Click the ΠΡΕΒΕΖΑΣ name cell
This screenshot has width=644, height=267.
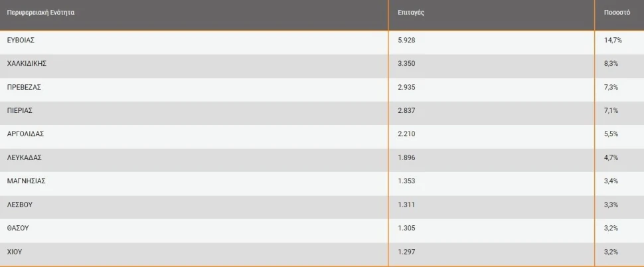[x=25, y=87]
